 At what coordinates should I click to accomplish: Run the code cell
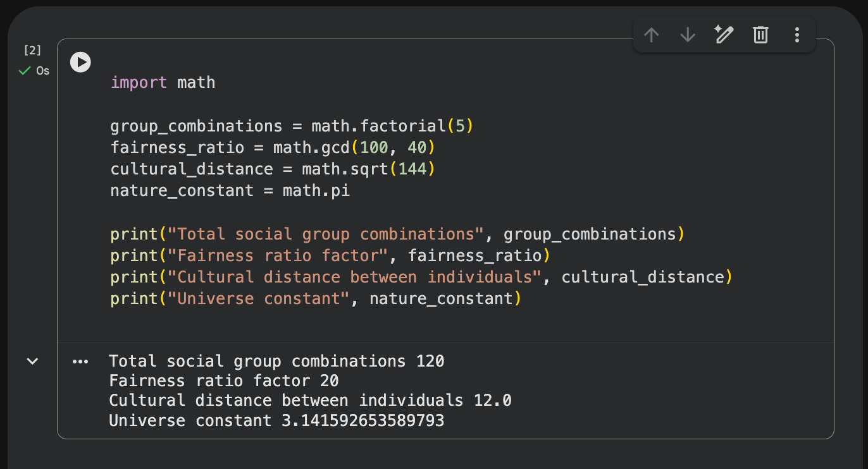click(x=80, y=62)
